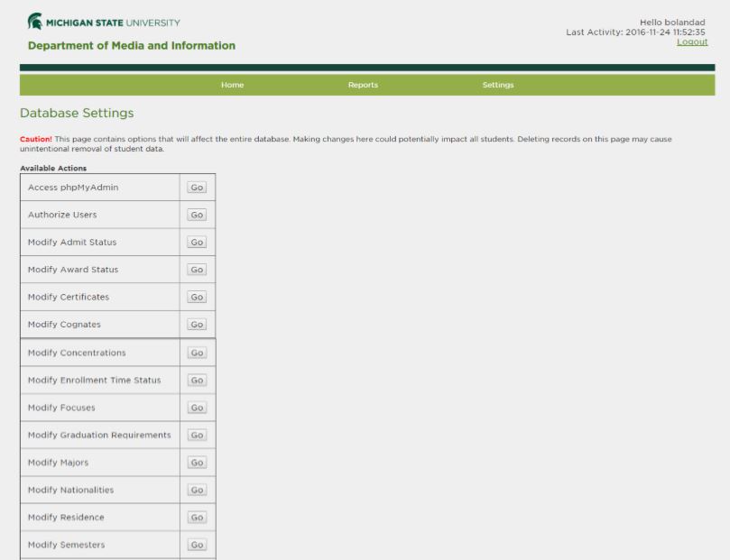Select the Modify Semesters text
Screen dimensions: 730x560
(x=67, y=545)
